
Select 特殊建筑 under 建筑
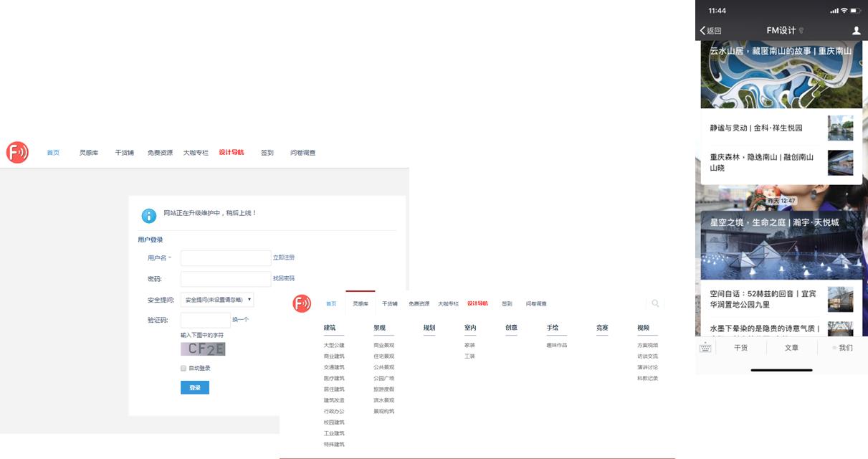click(x=334, y=445)
